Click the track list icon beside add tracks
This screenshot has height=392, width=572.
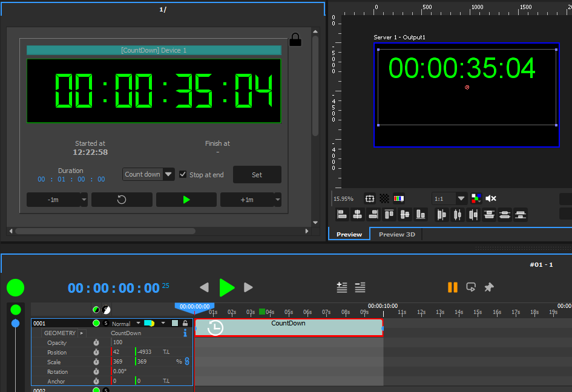click(360, 287)
